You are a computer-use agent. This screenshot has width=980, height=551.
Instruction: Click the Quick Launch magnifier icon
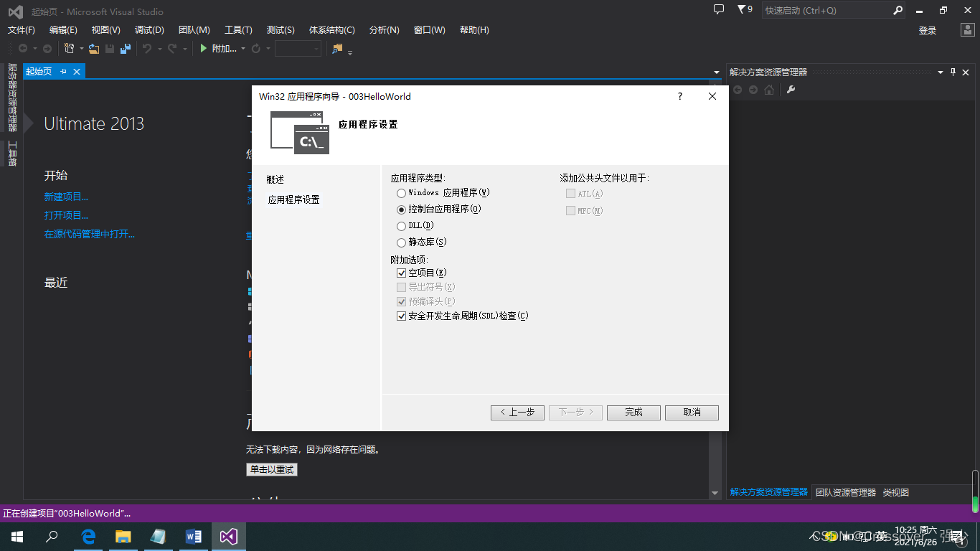pyautogui.click(x=898, y=11)
